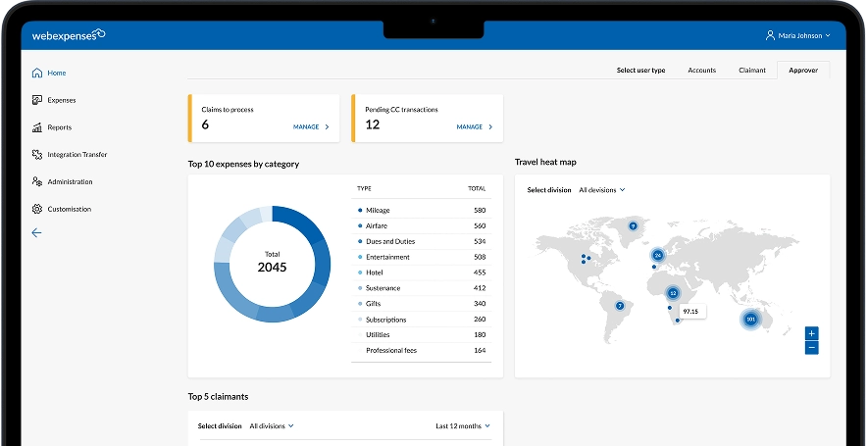Click the Home icon in sidebar

(37, 73)
